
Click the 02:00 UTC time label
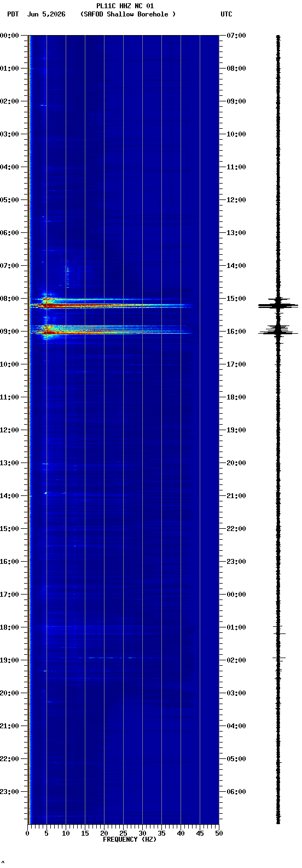pos(236,660)
